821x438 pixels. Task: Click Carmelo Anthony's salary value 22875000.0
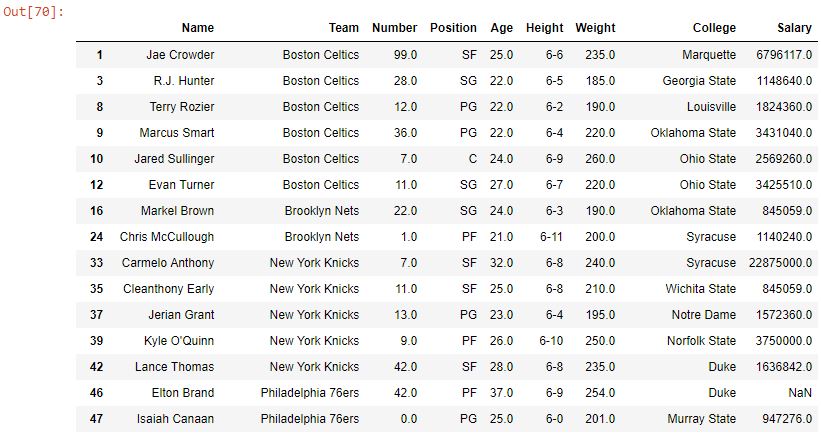[x=780, y=263]
